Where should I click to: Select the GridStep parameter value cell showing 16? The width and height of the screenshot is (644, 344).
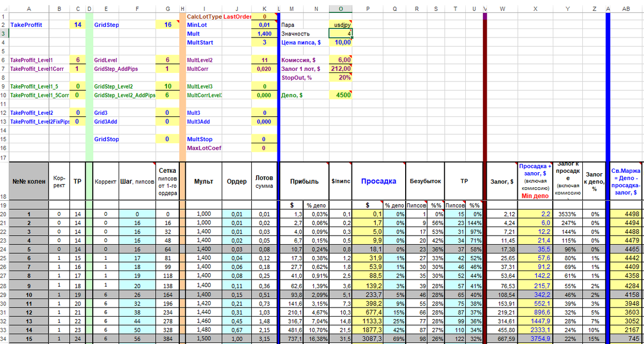click(167, 25)
